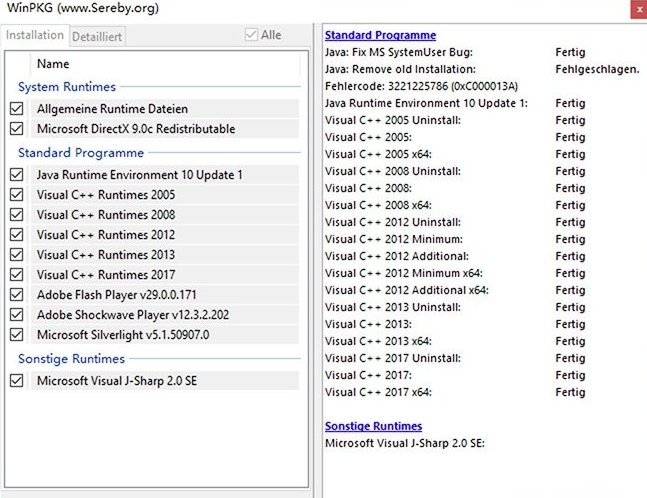Toggle Java Runtime Environment 10 Update 1 checkbox
The width and height of the screenshot is (647, 498).
(x=17, y=175)
